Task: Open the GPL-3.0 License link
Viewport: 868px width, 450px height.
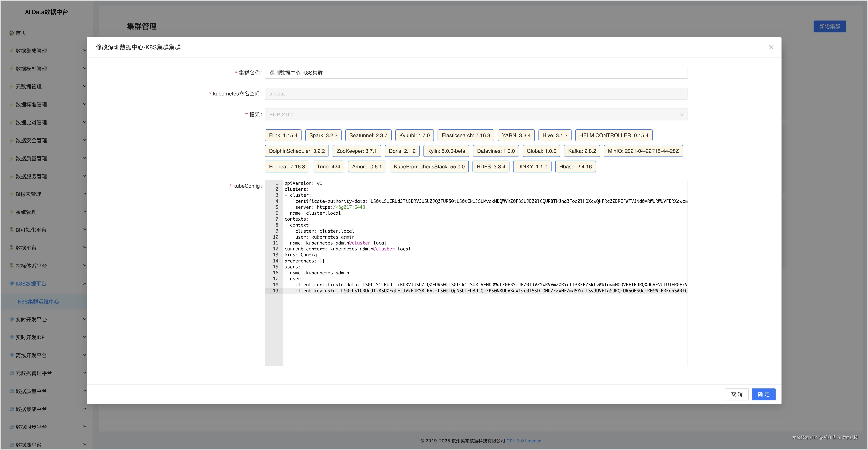Action: pos(524,441)
